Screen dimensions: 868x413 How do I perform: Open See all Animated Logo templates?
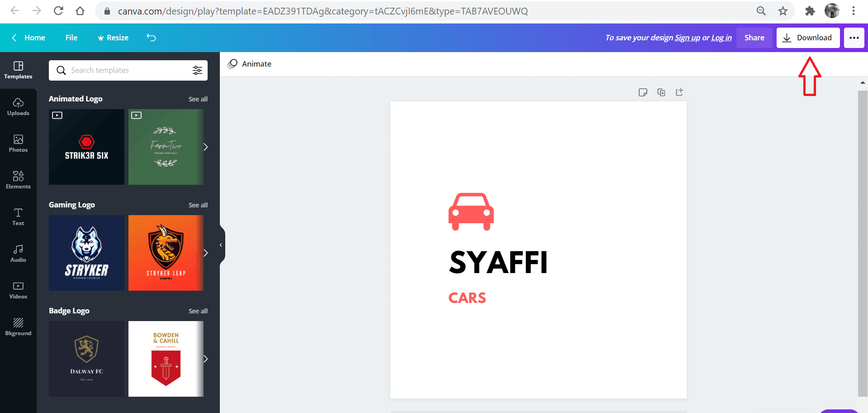(x=198, y=99)
